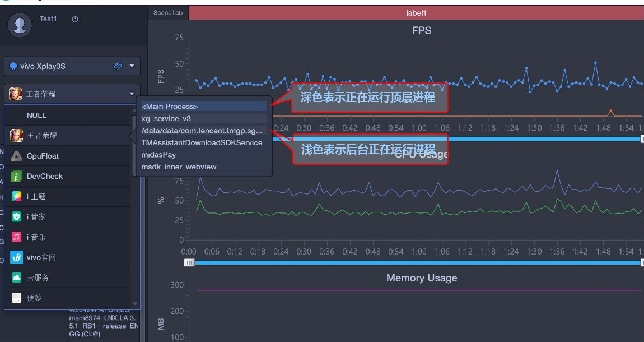Click the app list down scroll arrow
The width and height of the screenshot is (644, 342).
[x=135, y=304]
